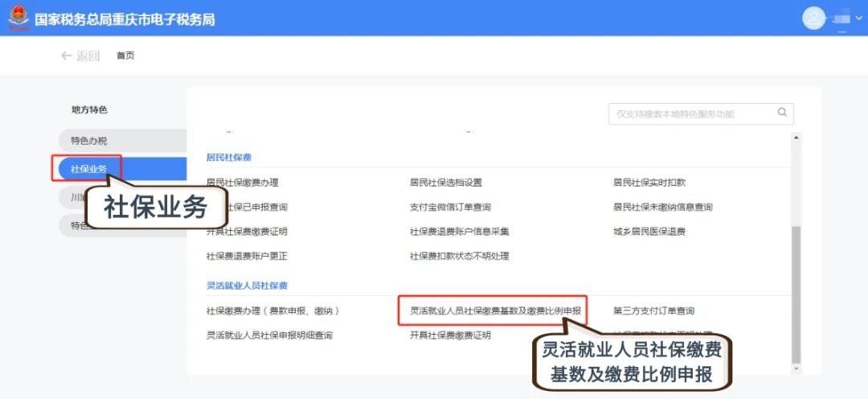Click the tax bureau emblem logo
868x399 pixels.
[x=18, y=18]
